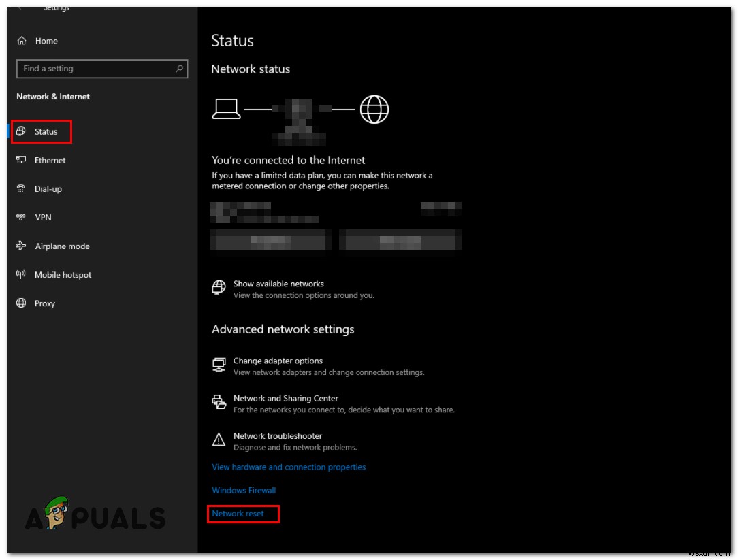Click the Network & Internet section heading
Screen dimensions: 738x560
pos(52,96)
